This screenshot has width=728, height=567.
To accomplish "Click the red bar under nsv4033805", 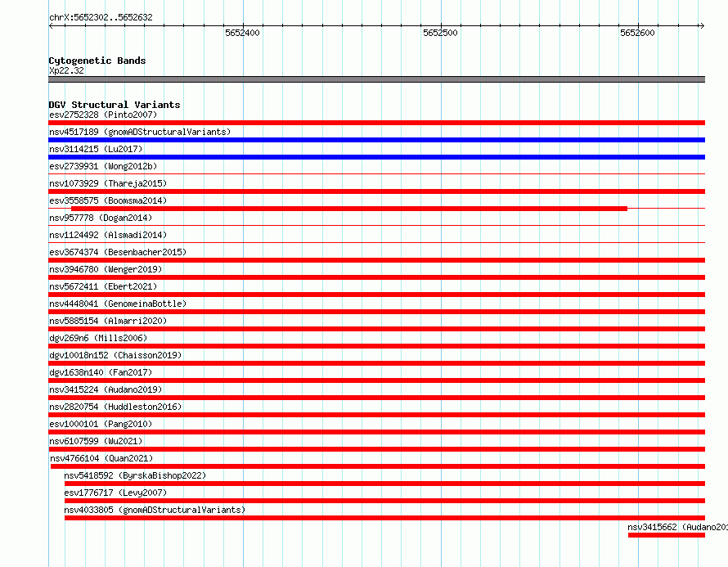I will coord(384,518).
